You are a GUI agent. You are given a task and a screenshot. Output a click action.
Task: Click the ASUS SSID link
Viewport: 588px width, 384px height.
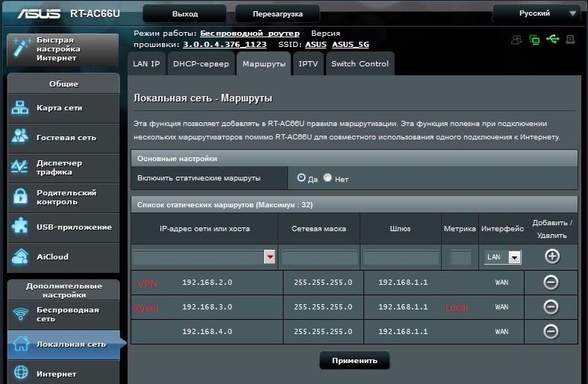click(x=316, y=45)
